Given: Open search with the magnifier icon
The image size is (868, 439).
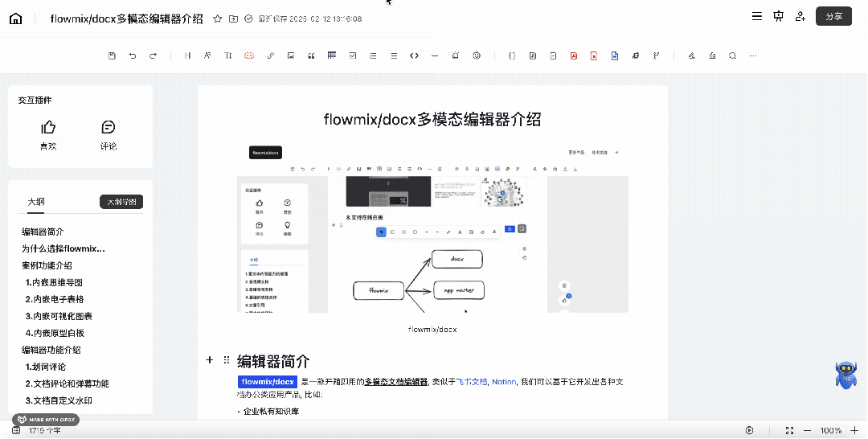Looking at the screenshot, I should pos(732,56).
